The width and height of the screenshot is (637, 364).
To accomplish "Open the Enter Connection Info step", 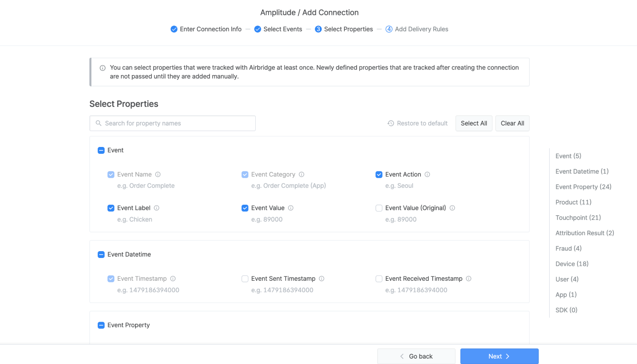I will click(x=206, y=29).
